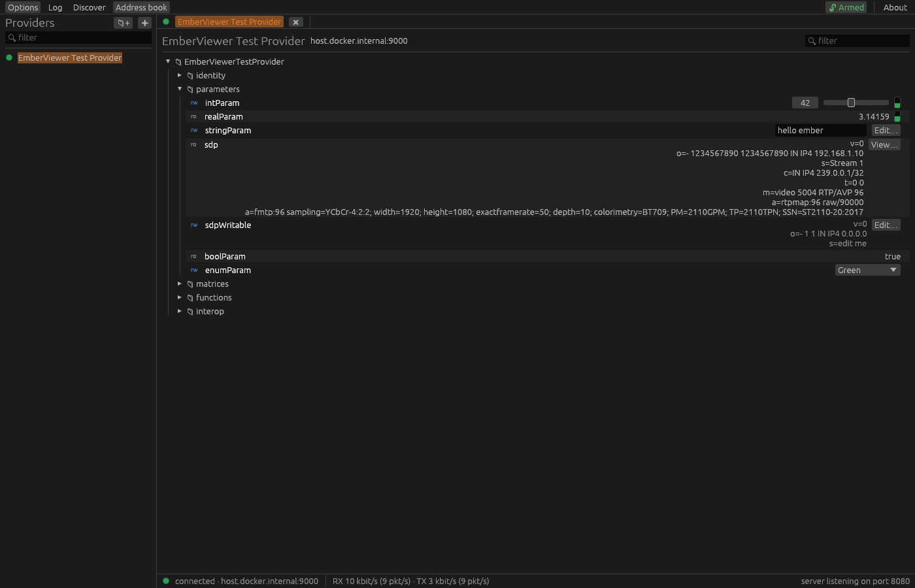The image size is (915, 588).
Task: Click the intParam value box showing 42
Action: click(x=805, y=103)
